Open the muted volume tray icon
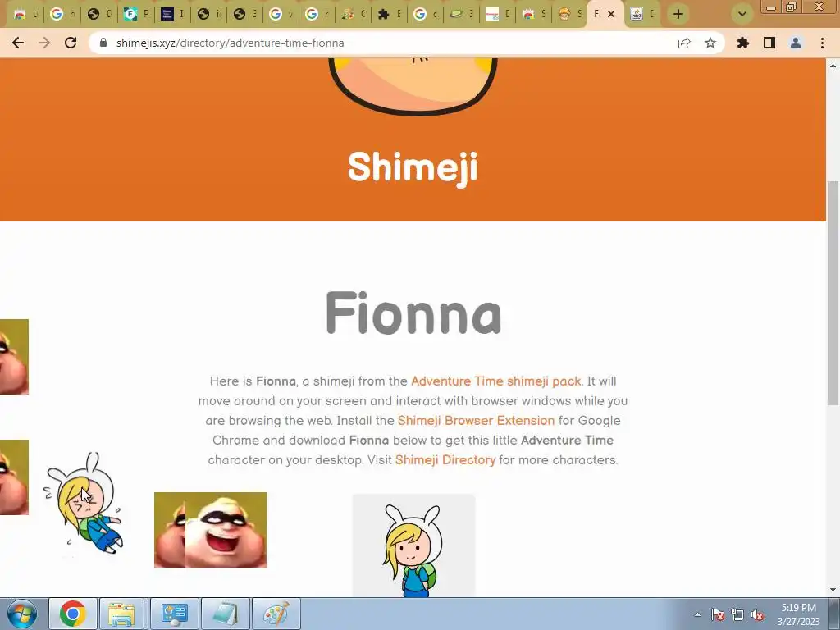The width and height of the screenshot is (840, 630). [757, 614]
